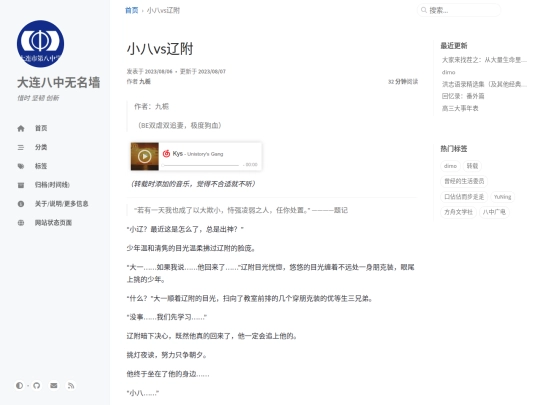Select the 方舟文学社 tag chip
The height and width of the screenshot is (405, 540).
(x=458, y=212)
